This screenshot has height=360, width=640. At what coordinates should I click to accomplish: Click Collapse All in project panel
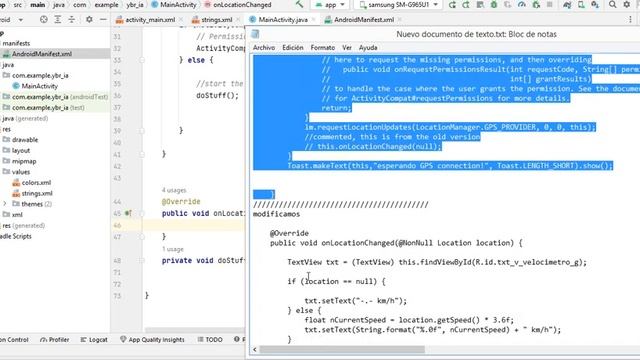[71, 20]
